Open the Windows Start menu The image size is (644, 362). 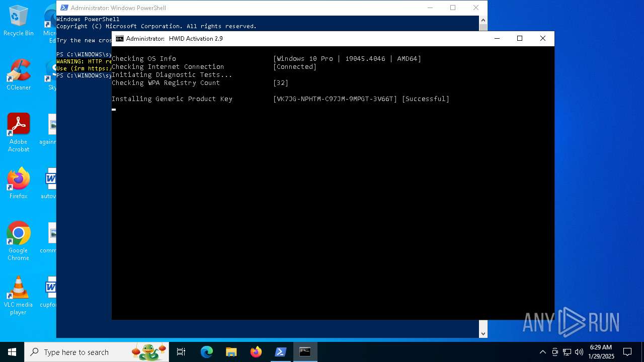[x=12, y=352]
